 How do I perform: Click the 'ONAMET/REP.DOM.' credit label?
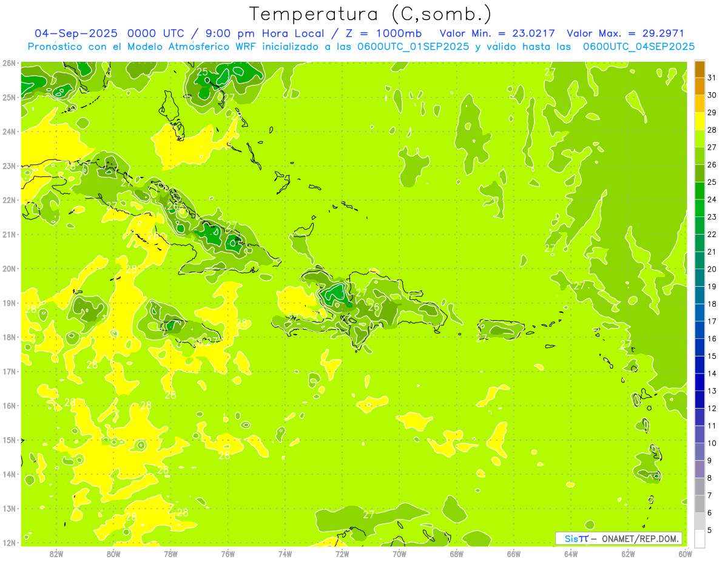[x=641, y=538]
